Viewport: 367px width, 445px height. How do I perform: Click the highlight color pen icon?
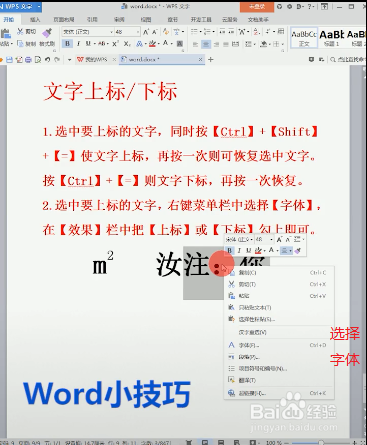point(152,44)
